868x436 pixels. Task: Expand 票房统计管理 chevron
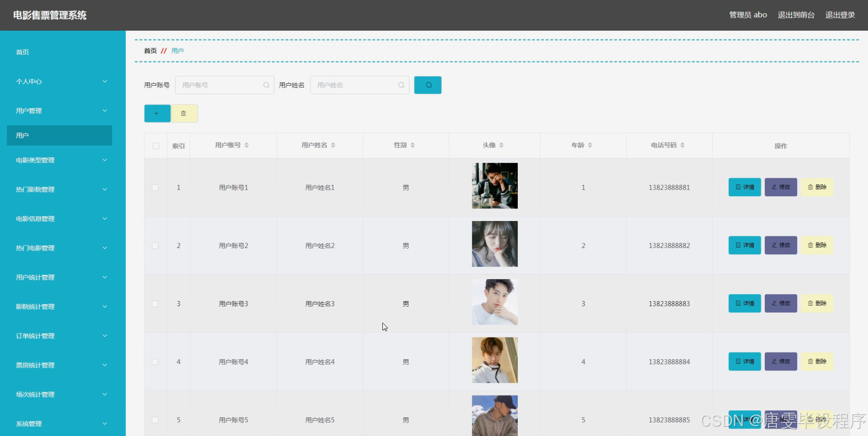tap(105, 365)
